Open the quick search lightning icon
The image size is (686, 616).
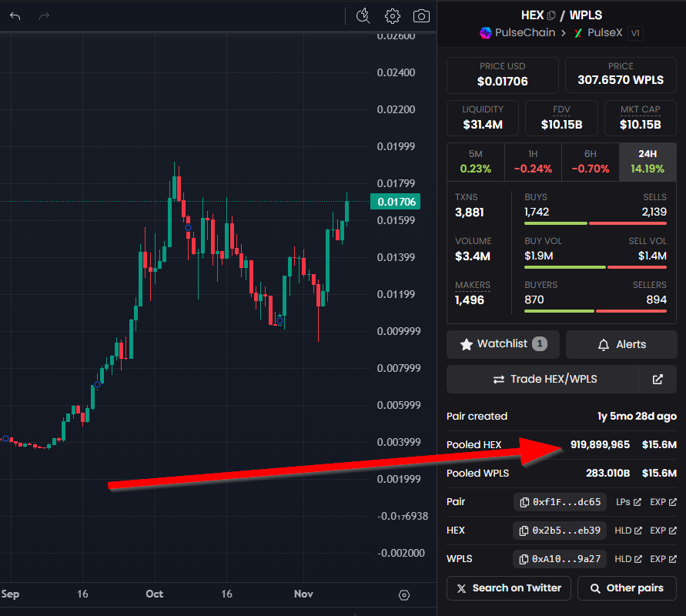coord(363,16)
